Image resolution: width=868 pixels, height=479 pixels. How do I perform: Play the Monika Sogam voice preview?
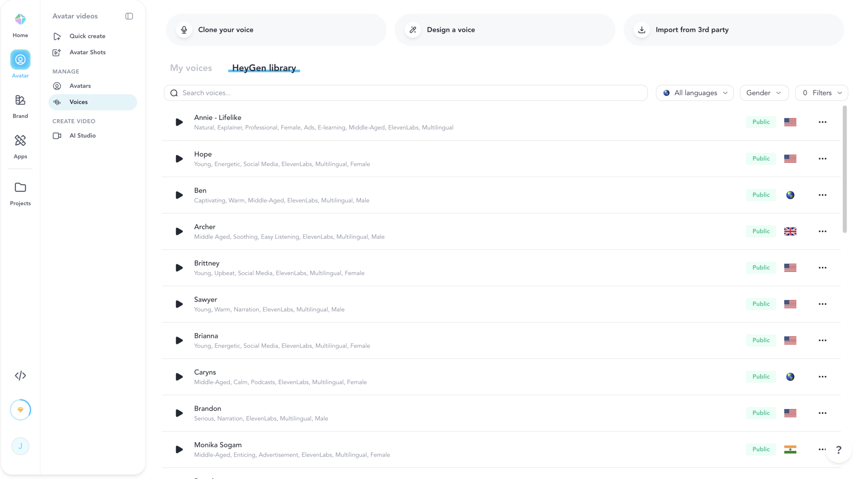(x=179, y=449)
